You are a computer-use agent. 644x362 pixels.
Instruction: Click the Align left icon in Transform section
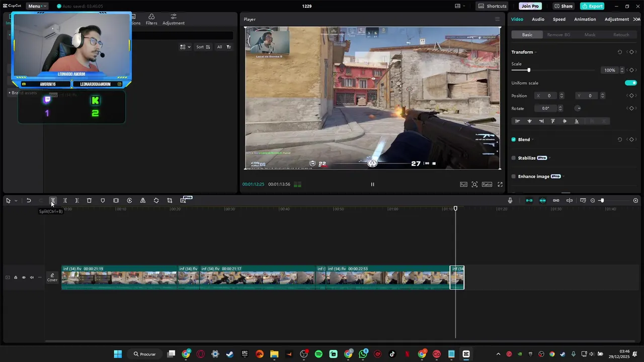517,121
